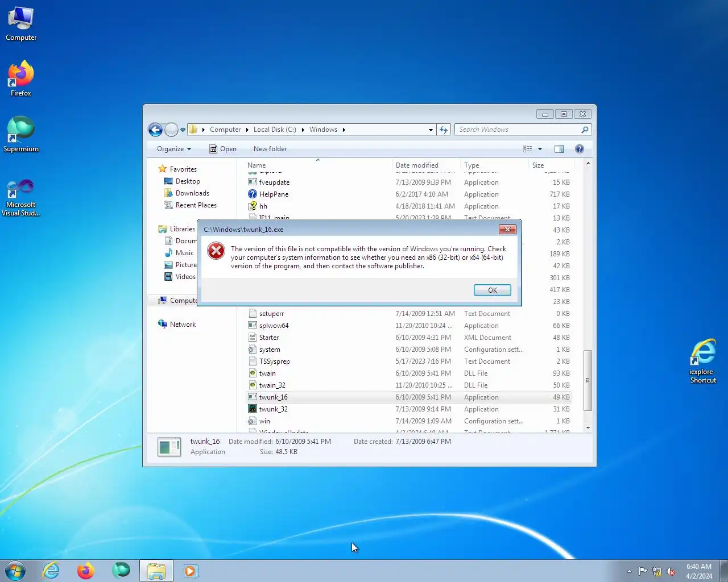Open the recent pages dropdown arrow
This screenshot has width=728, height=582.
183,130
